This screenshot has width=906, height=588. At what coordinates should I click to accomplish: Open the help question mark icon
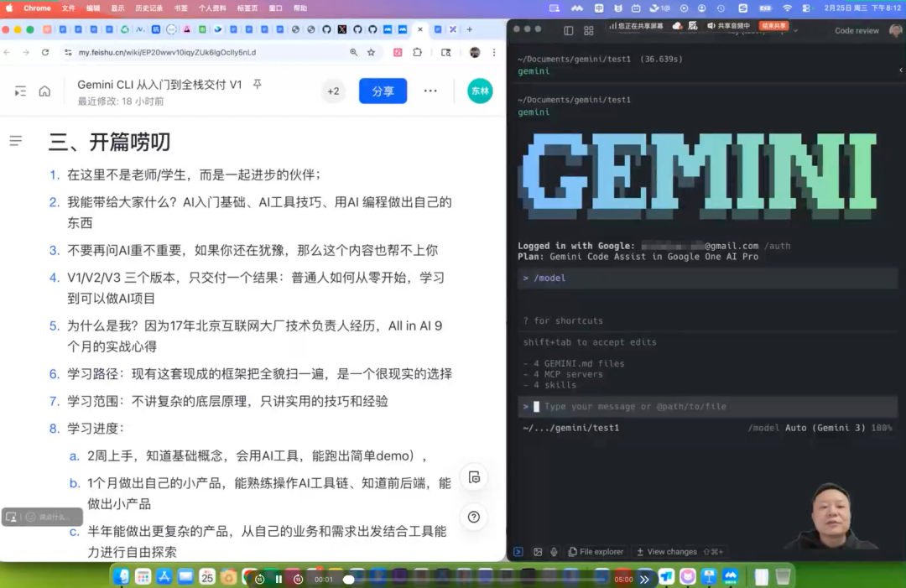click(474, 517)
